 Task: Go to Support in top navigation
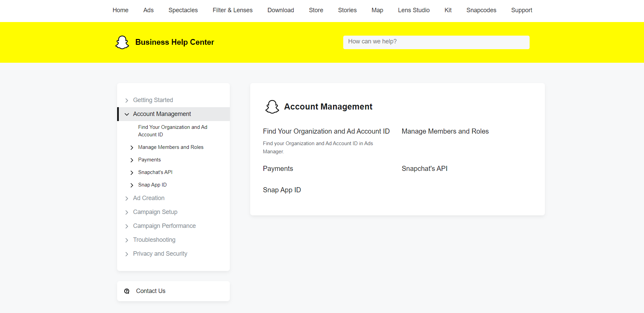point(522,10)
